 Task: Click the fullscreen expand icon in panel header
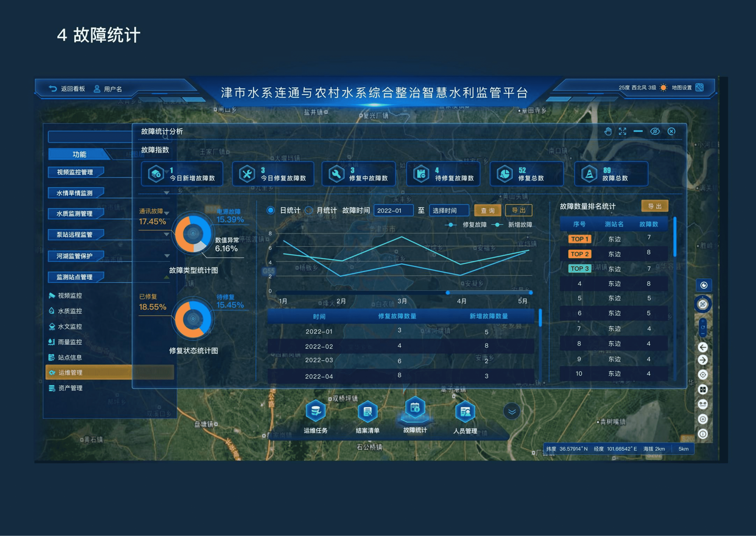[x=623, y=131]
